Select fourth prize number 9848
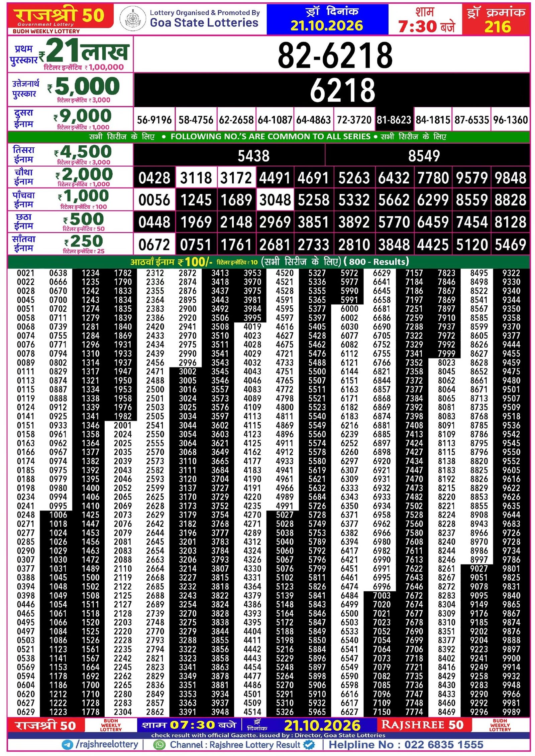This screenshot has height=756, width=535. [x=510, y=178]
